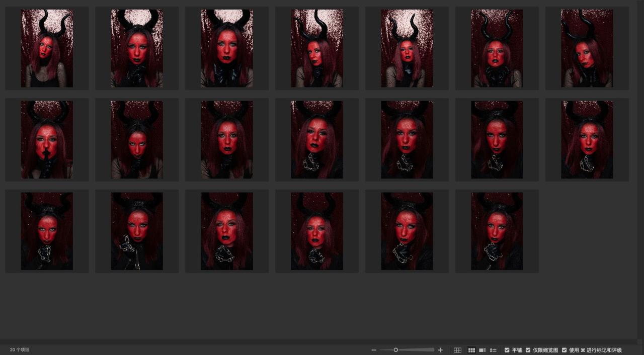Image resolution: width=644 pixels, height=355 pixels.
Task: Switch to the list view icon
Action: [493, 350]
